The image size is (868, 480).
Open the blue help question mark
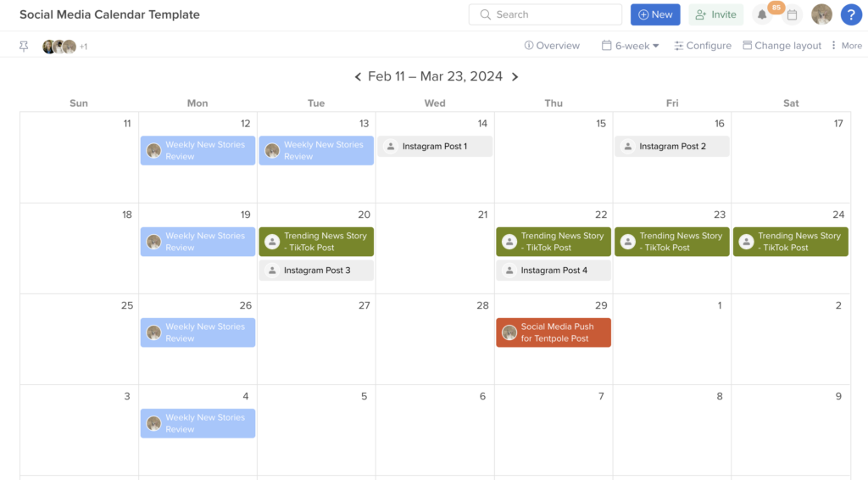851,14
